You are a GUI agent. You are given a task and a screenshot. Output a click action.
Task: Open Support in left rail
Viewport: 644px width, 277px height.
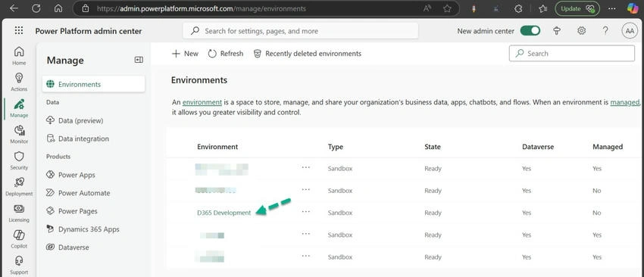click(x=19, y=266)
